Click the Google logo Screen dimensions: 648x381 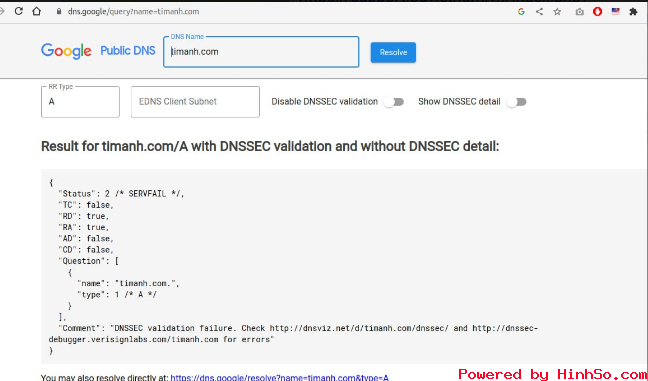tap(66, 51)
